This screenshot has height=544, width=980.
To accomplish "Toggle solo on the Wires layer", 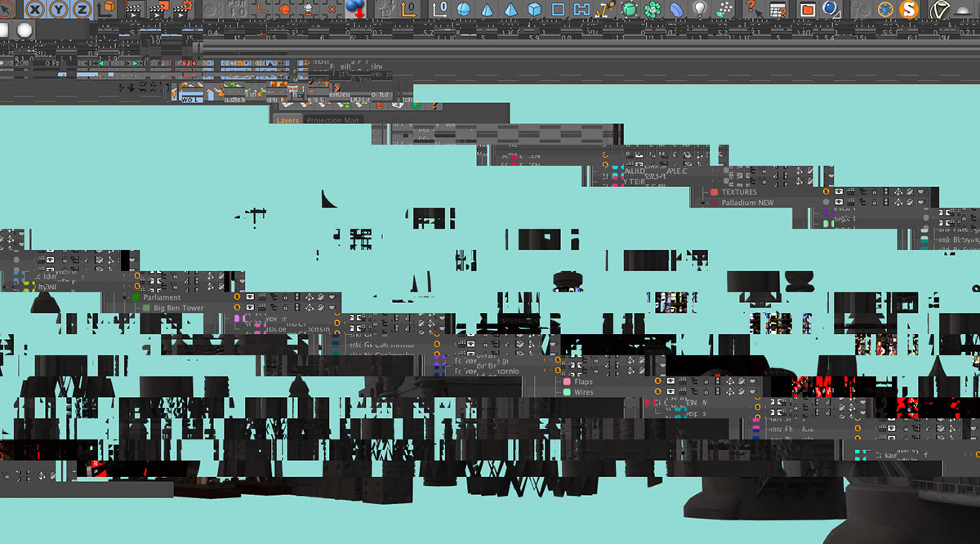I will click(x=657, y=392).
